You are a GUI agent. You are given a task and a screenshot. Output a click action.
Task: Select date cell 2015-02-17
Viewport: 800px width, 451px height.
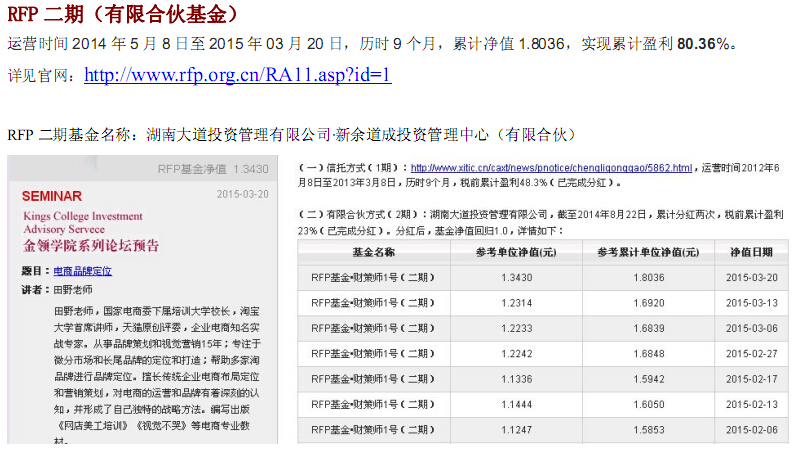coord(752,379)
